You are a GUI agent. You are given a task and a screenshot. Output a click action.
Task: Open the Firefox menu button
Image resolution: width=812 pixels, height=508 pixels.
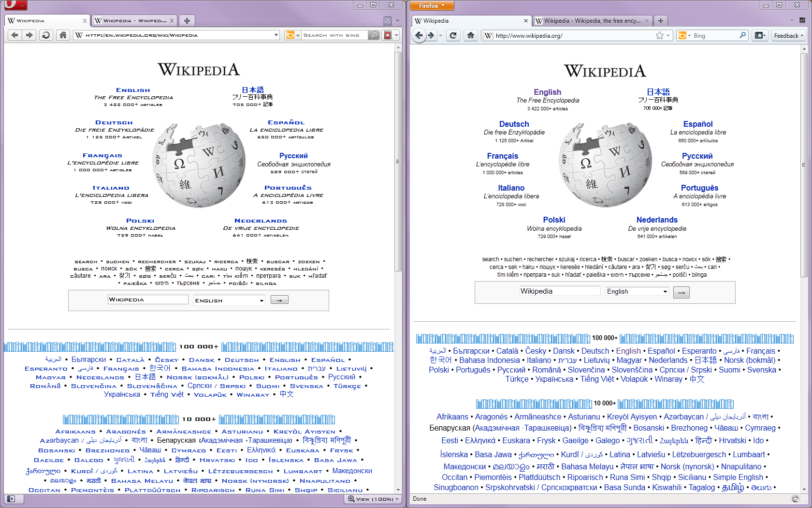(433, 5)
